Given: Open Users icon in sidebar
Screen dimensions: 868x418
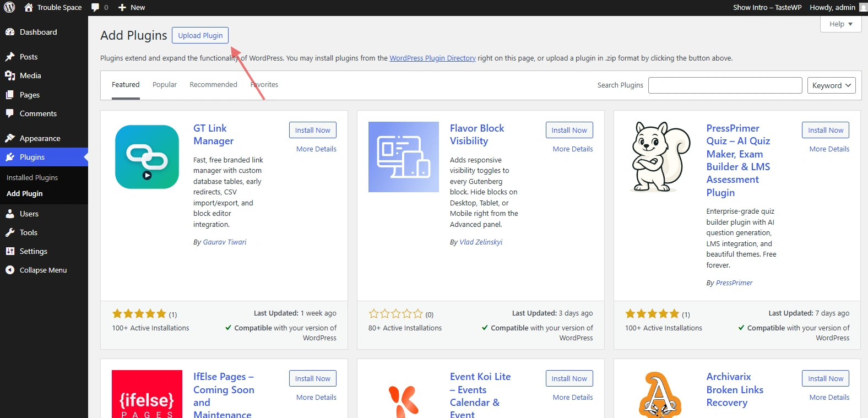Looking at the screenshot, I should (x=10, y=214).
